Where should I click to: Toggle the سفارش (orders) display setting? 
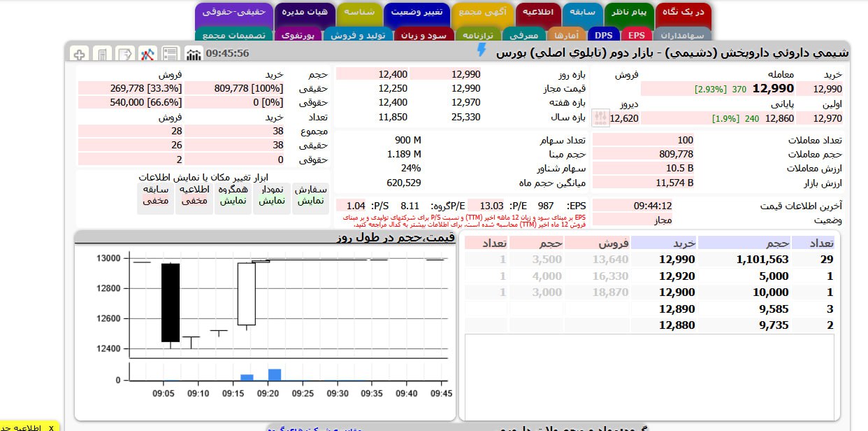pos(310,195)
